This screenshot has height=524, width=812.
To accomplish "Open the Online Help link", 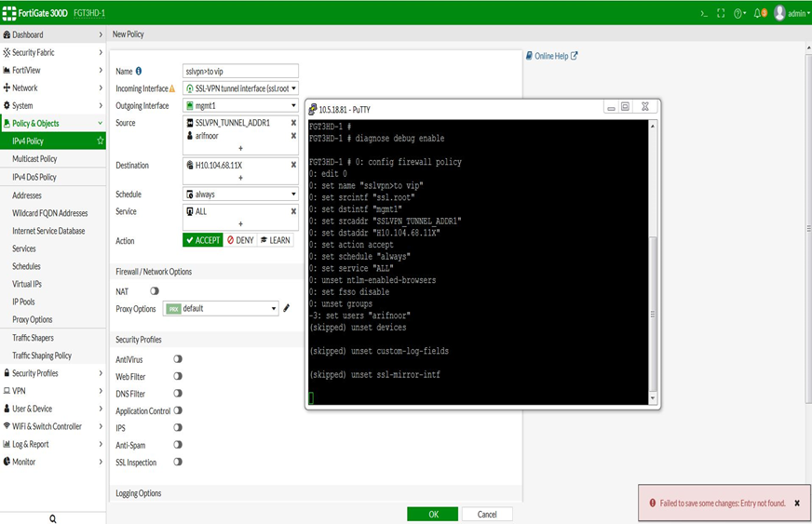I will point(551,56).
